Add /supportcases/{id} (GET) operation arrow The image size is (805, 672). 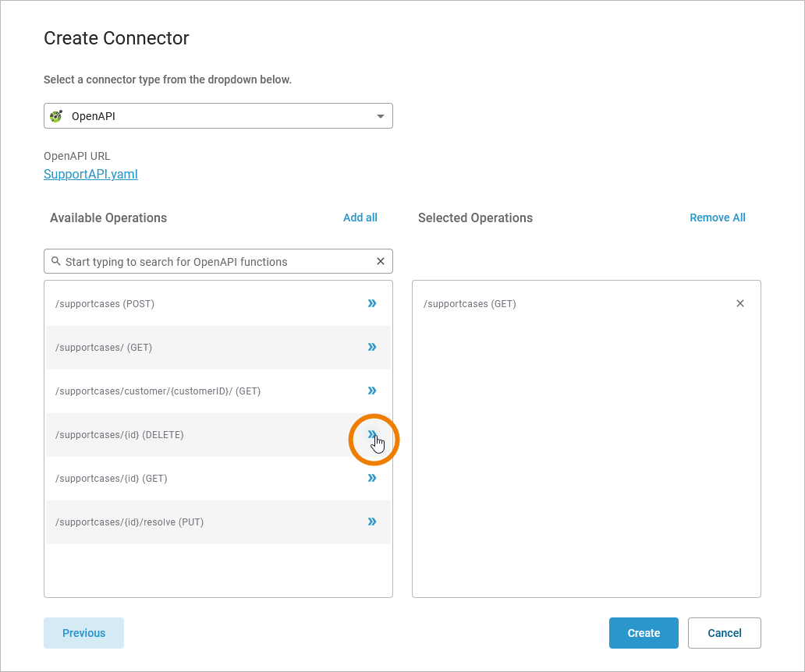372,478
